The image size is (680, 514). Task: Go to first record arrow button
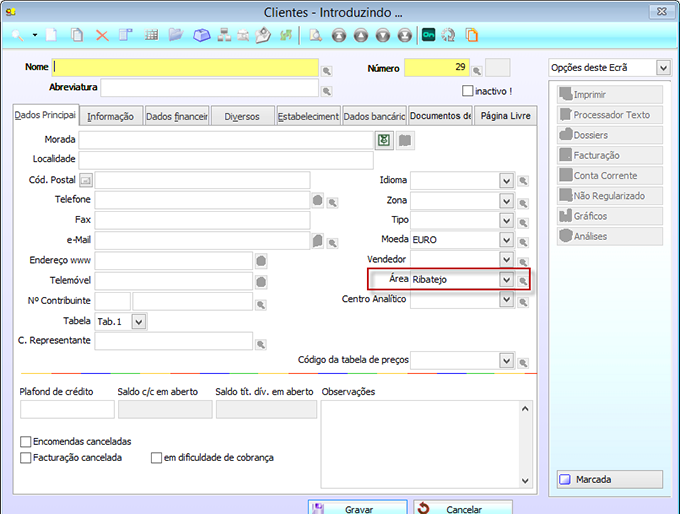tap(339, 35)
